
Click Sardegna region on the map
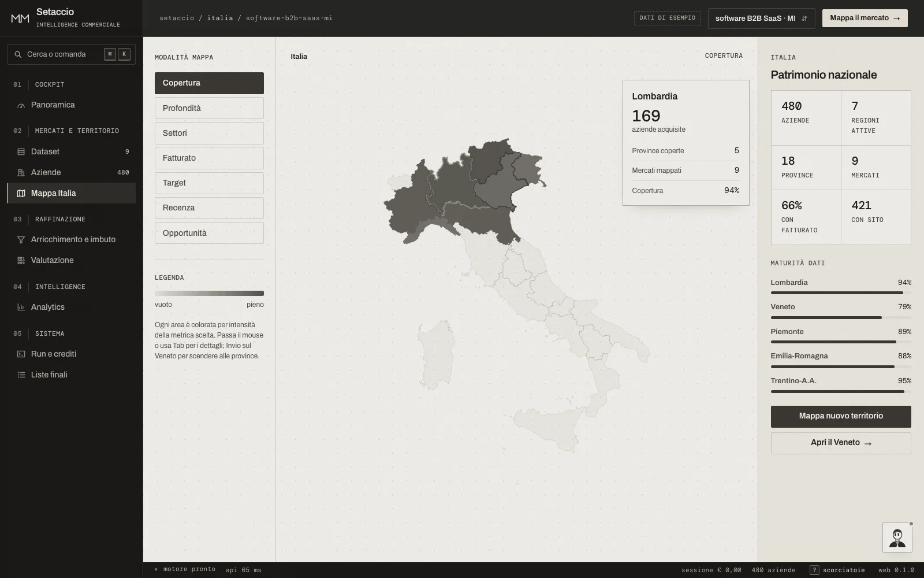(436, 355)
